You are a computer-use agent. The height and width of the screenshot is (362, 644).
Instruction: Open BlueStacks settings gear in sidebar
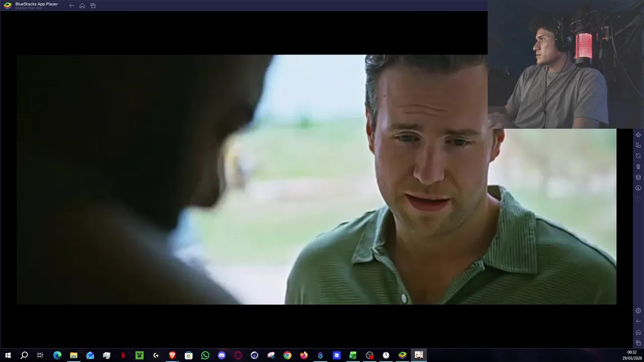coord(638,311)
